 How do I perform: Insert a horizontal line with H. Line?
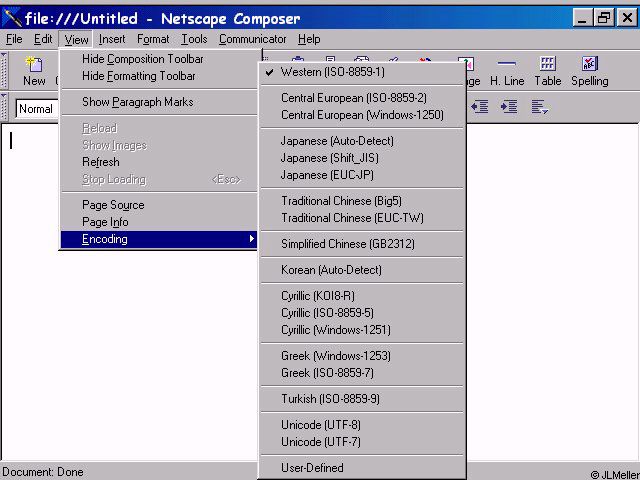coord(507,71)
